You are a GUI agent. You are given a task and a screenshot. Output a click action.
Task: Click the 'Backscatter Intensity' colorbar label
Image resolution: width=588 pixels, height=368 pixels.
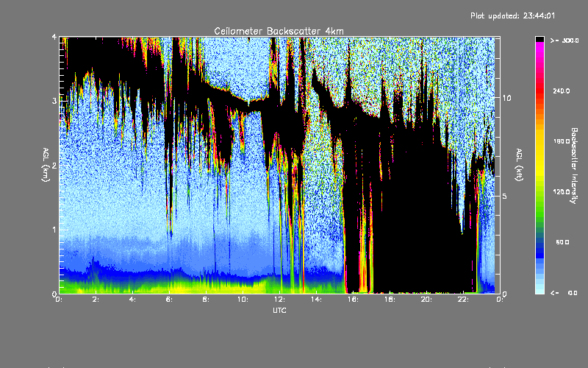coord(574,166)
